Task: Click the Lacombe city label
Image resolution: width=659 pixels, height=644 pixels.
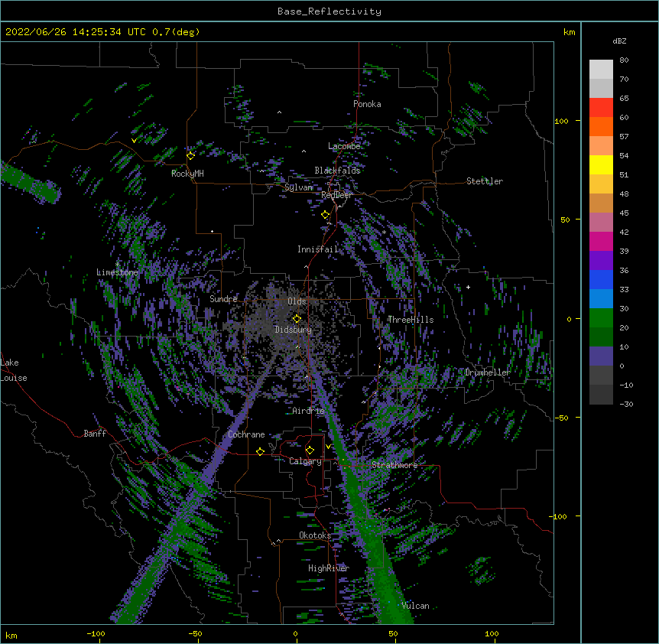Action: click(x=344, y=146)
